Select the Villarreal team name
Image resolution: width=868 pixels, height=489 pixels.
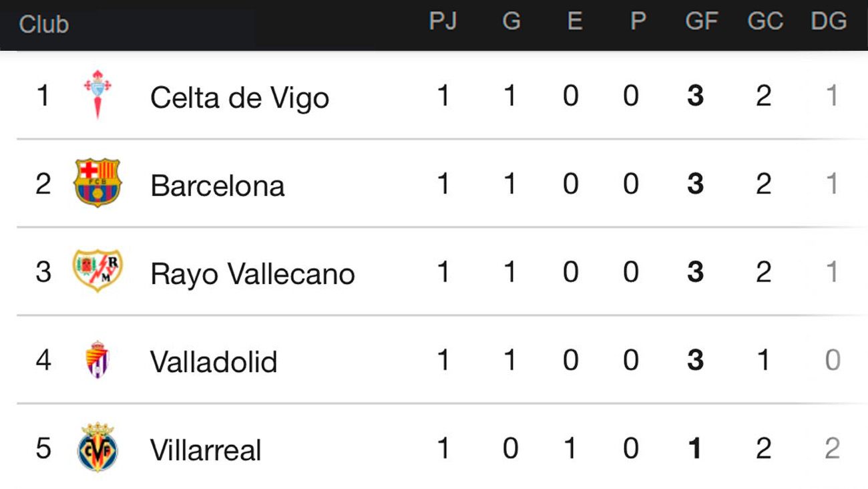(x=205, y=450)
